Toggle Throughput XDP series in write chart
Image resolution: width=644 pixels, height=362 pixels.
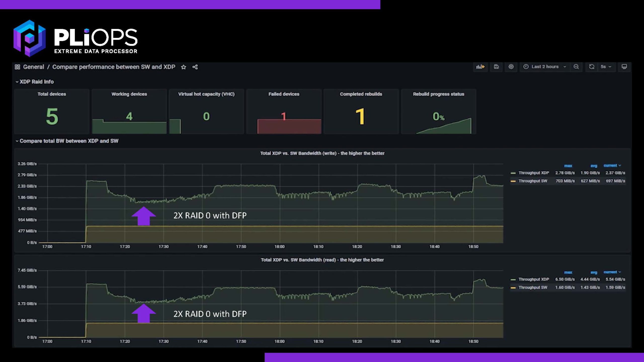click(534, 173)
